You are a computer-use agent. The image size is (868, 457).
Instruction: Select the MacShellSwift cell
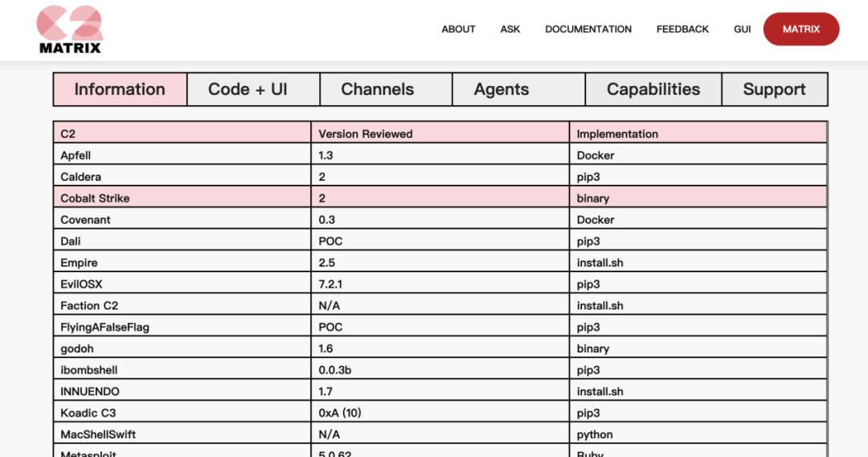(182, 435)
